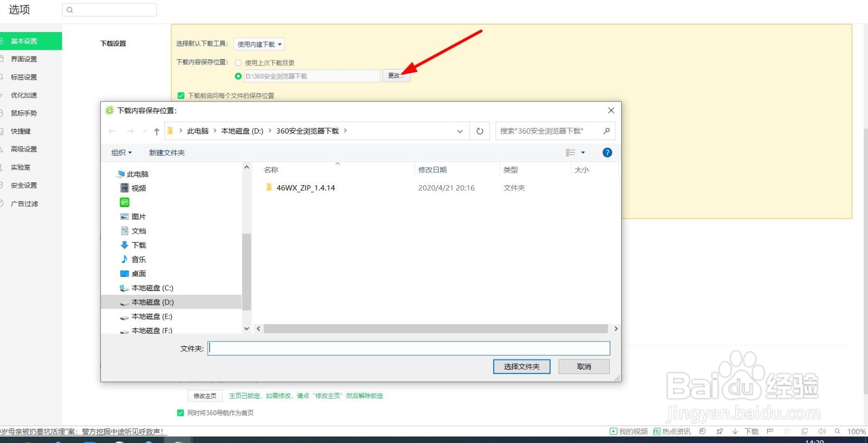Open 安全设置 in settings sidebar
Screen dimensions: 868x443
click(x=24, y=185)
